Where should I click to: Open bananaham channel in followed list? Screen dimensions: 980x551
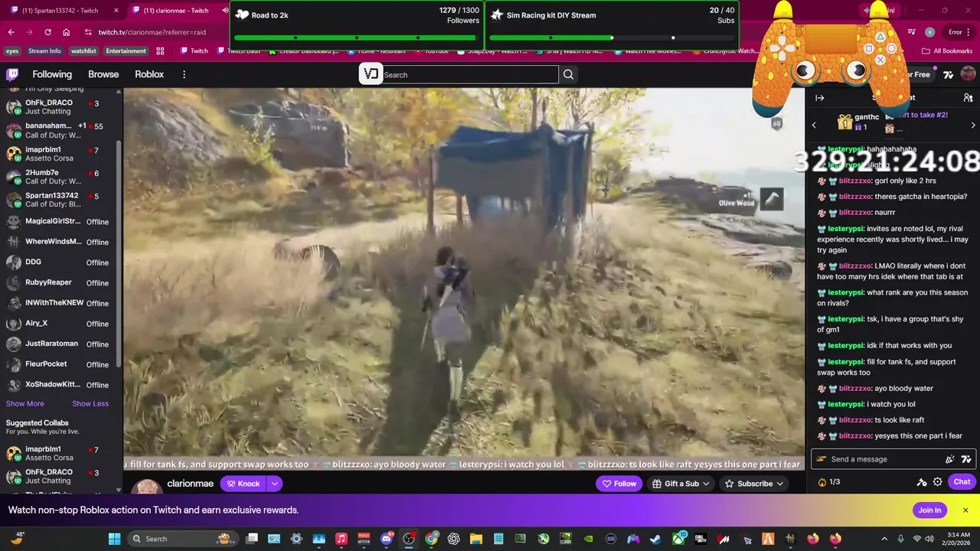(x=61, y=130)
